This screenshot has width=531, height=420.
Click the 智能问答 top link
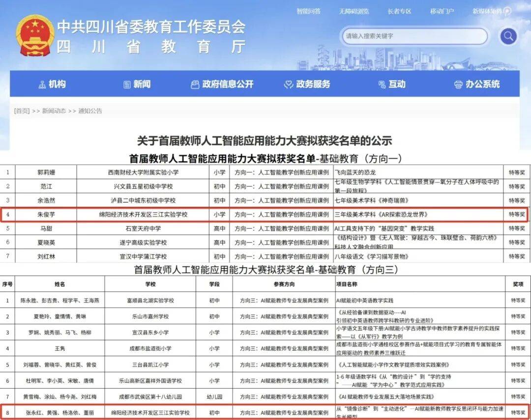pyautogui.click(x=308, y=11)
